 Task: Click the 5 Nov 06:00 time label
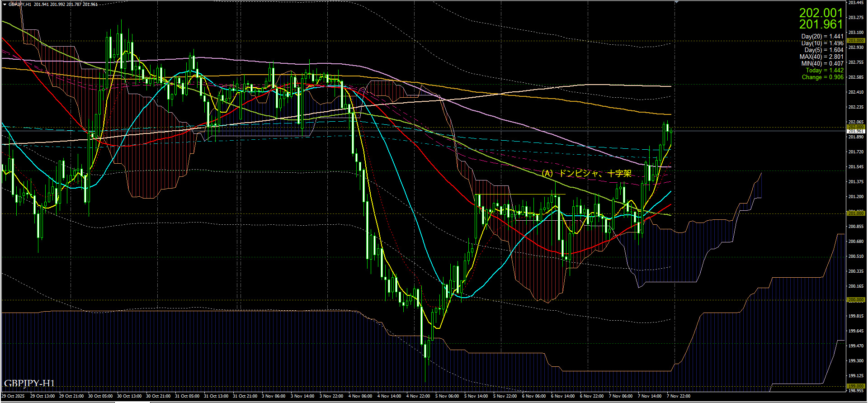[x=447, y=396]
